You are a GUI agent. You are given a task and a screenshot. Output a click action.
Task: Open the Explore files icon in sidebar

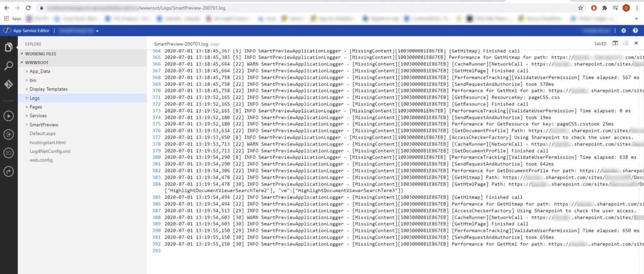coord(9,48)
